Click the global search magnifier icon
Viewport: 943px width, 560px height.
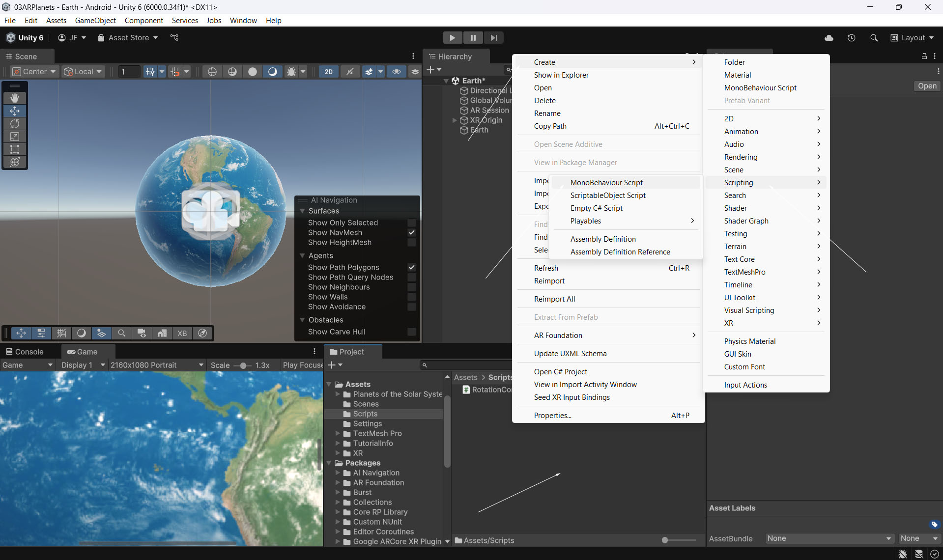[874, 38]
